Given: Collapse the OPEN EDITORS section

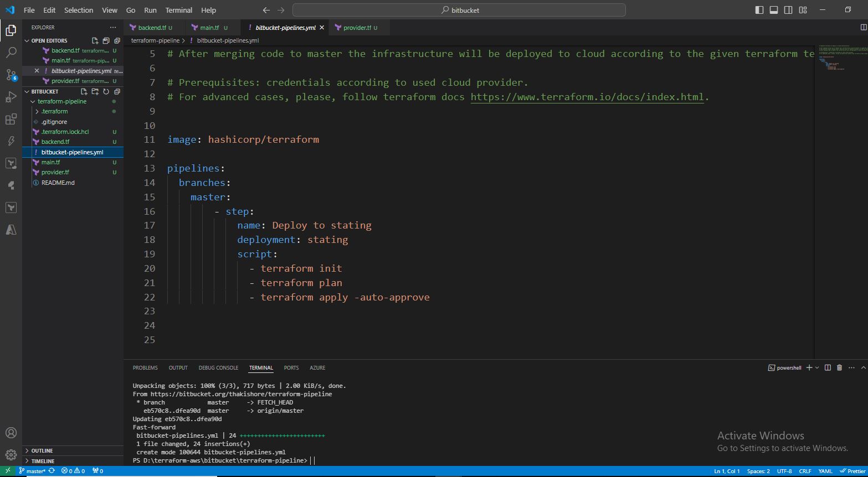Looking at the screenshot, I should pyautogui.click(x=49, y=40).
